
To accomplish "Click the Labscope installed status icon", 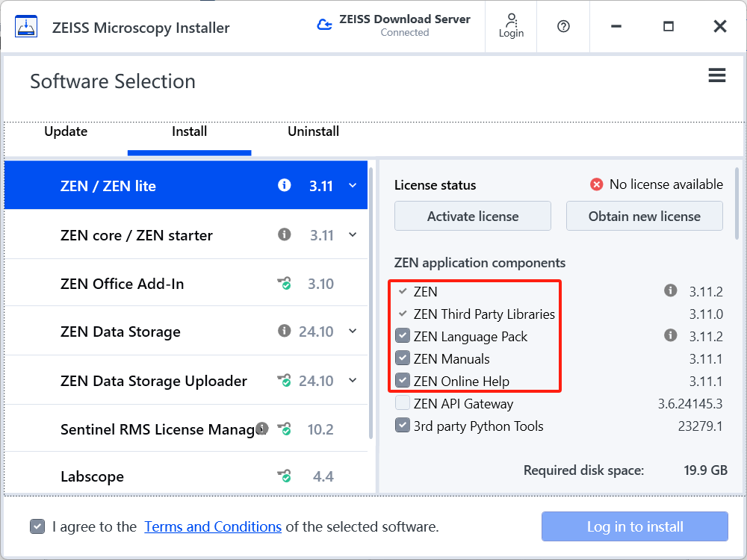I will pyautogui.click(x=285, y=476).
